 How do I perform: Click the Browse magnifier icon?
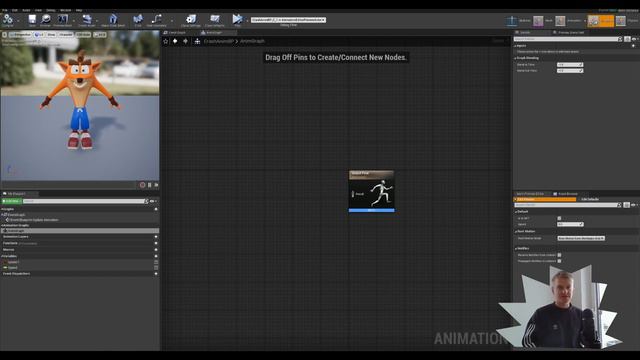(46, 19)
